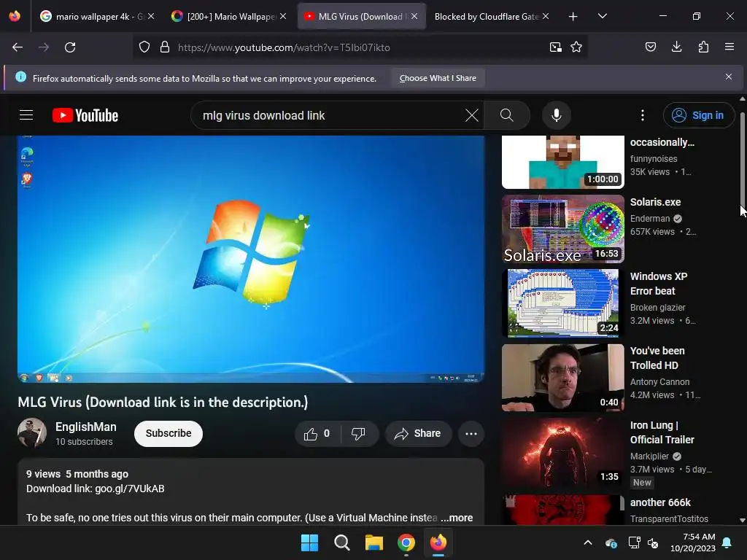The height and width of the screenshot is (560, 747).
Task: Open Iron Lung Official Trailer thumbnail
Action: pos(562,452)
